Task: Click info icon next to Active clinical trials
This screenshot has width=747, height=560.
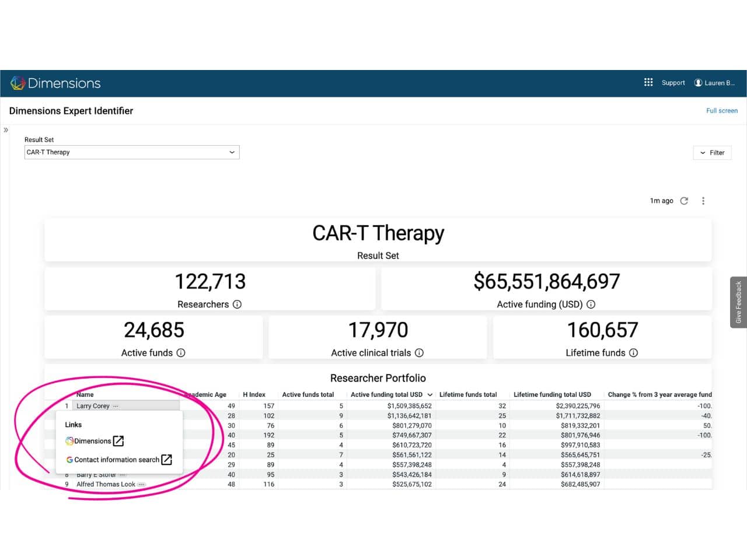Action: (419, 353)
